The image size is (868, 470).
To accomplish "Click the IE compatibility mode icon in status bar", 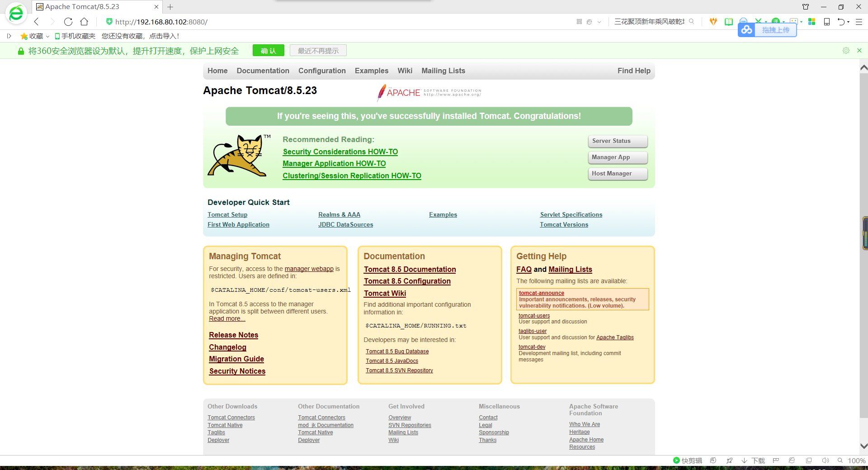I will pyautogui.click(x=792, y=461).
